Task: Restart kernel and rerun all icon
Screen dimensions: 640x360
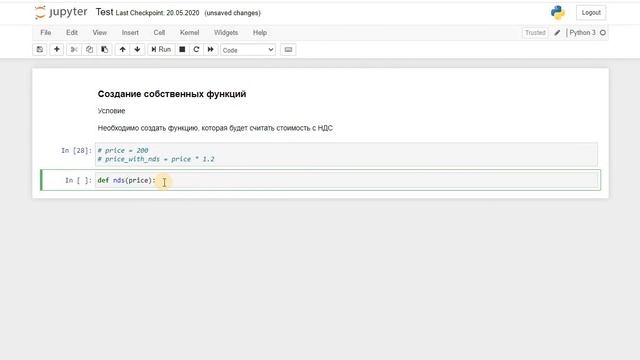Action: pyautogui.click(x=211, y=50)
